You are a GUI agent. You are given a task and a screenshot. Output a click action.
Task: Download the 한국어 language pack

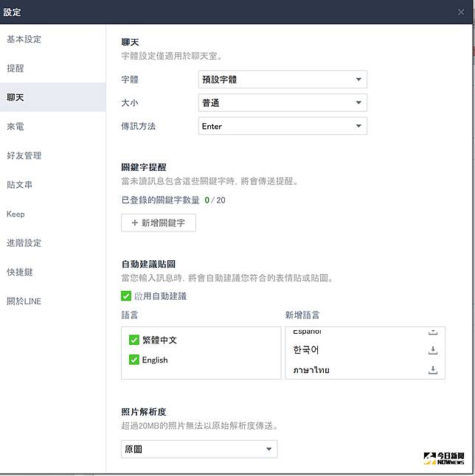click(433, 350)
